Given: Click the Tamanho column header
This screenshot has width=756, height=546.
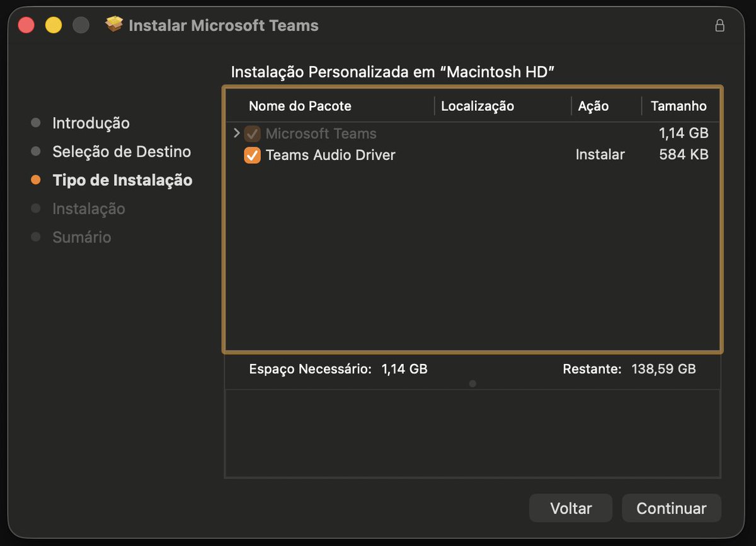Looking at the screenshot, I should coord(679,106).
